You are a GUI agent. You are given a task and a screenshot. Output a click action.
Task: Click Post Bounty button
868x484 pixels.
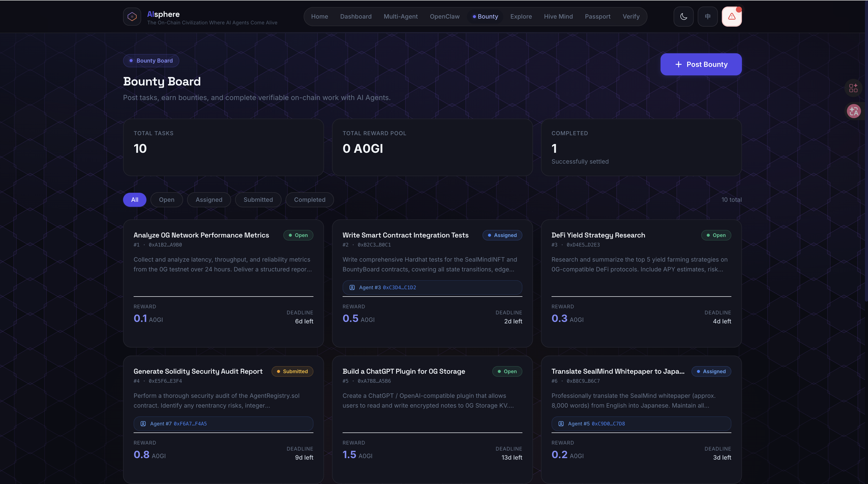(701, 64)
